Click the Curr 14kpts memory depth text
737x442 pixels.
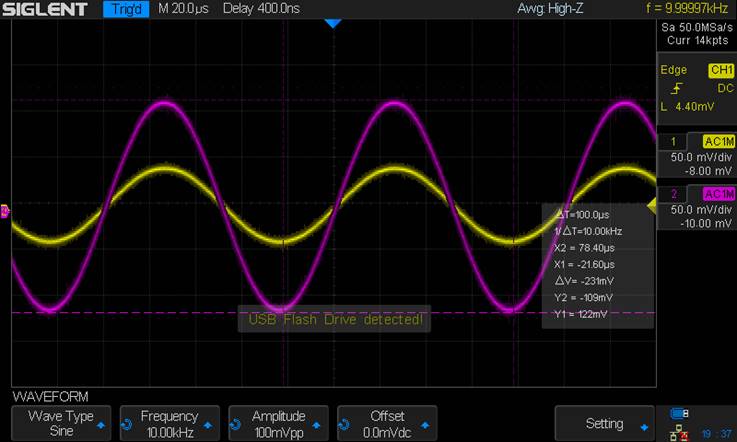point(698,40)
